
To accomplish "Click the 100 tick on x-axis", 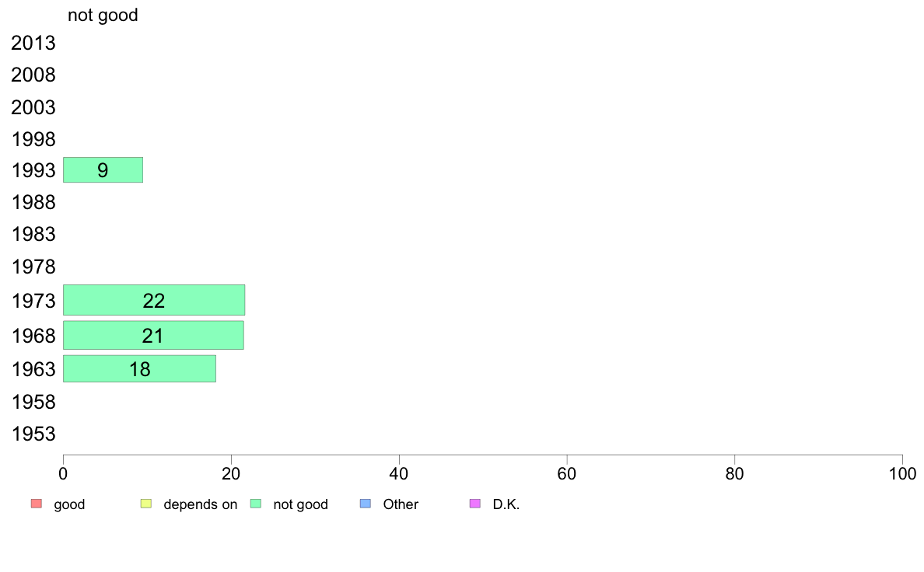I will tap(902, 473).
